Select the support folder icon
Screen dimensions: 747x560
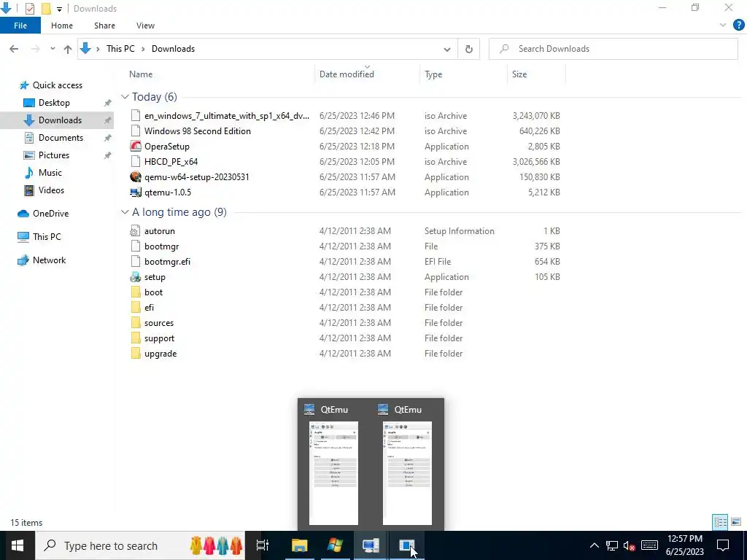click(x=136, y=338)
